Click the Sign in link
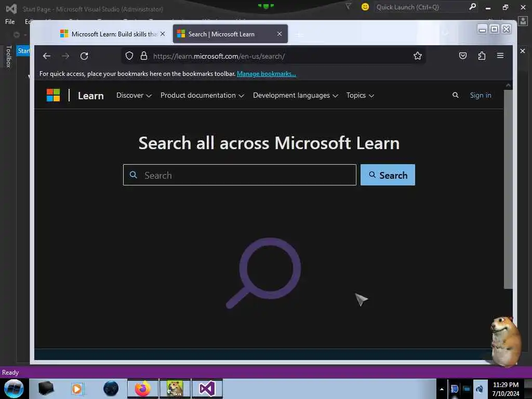Screen dimensions: 532x399 click(481, 96)
